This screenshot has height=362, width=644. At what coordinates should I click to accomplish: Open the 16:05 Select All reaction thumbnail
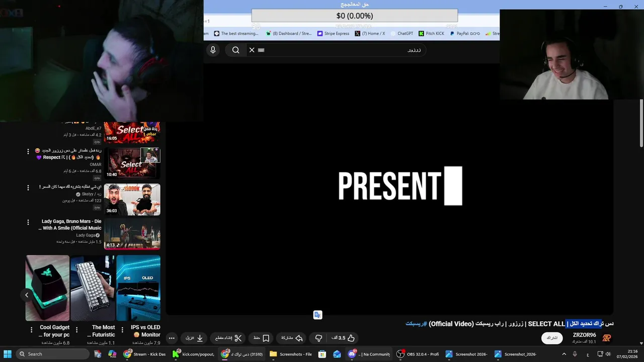coord(132,133)
